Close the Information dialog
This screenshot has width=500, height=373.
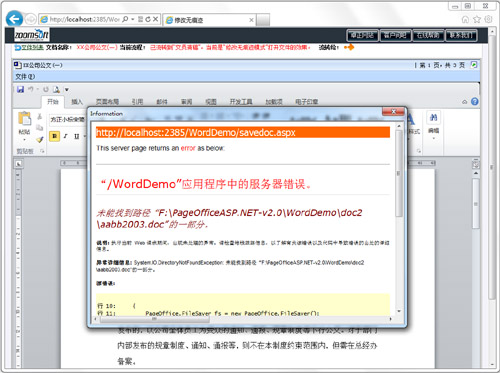point(393,111)
